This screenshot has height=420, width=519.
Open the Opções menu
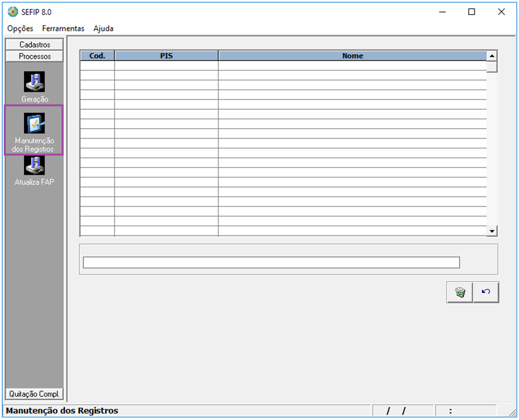point(20,28)
